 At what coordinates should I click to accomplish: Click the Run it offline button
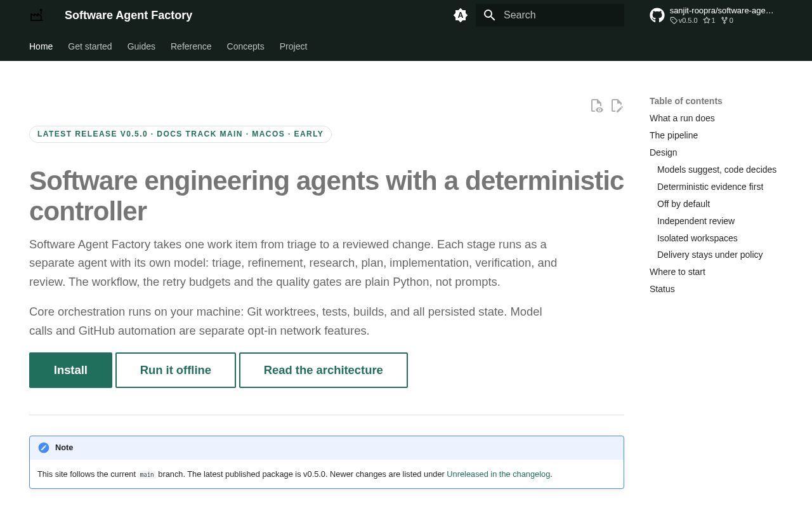click(x=176, y=370)
